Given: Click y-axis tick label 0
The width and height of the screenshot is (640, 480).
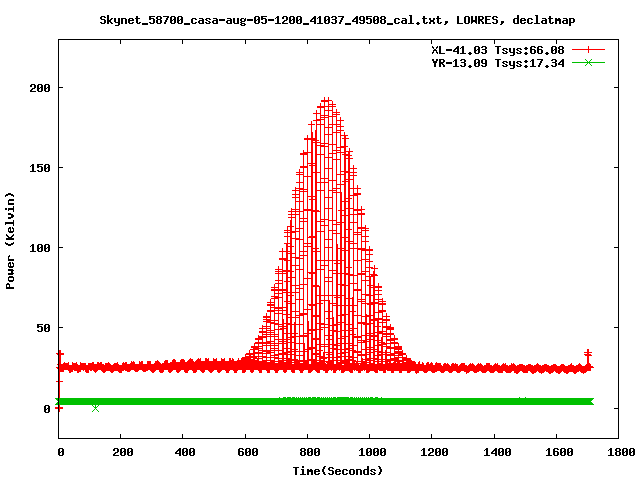Looking at the screenshot, I should [47, 409].
